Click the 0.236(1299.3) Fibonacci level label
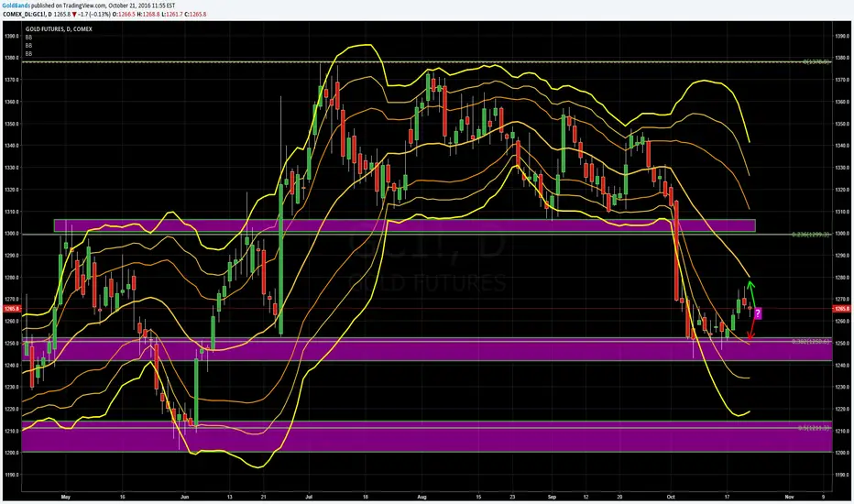854x504 pixels. click(811, 235)
